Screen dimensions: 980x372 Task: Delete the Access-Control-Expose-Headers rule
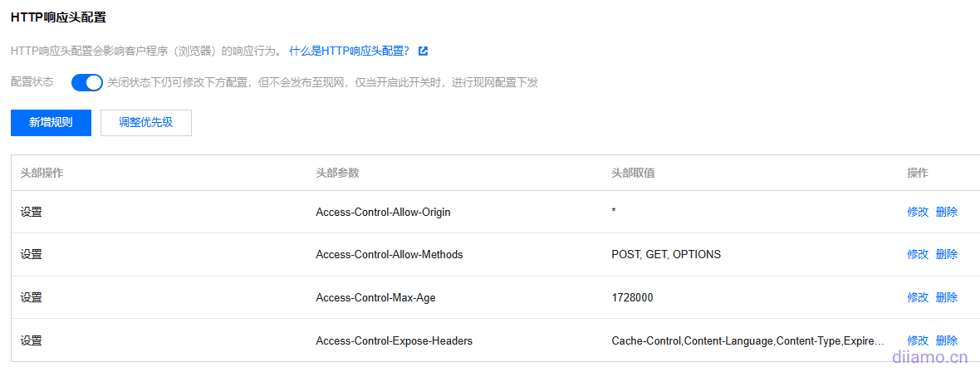point(946,340)
